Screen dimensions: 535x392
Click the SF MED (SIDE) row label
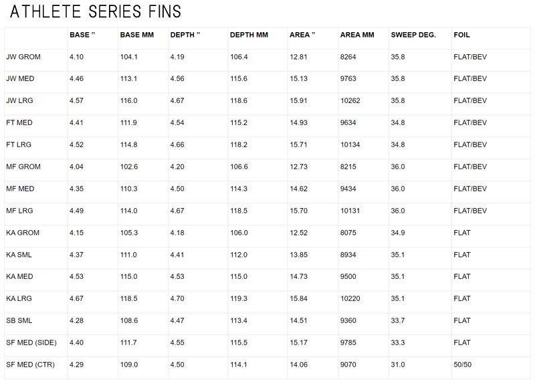31,343
